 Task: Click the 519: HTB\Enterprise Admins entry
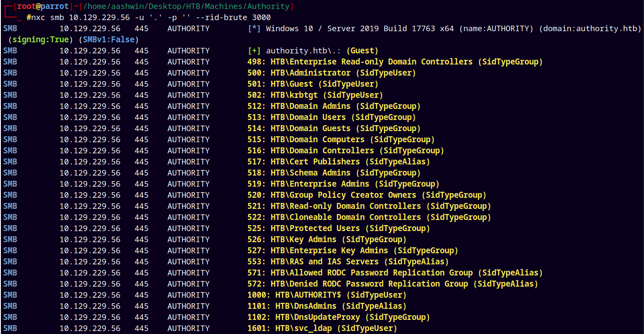343,184
